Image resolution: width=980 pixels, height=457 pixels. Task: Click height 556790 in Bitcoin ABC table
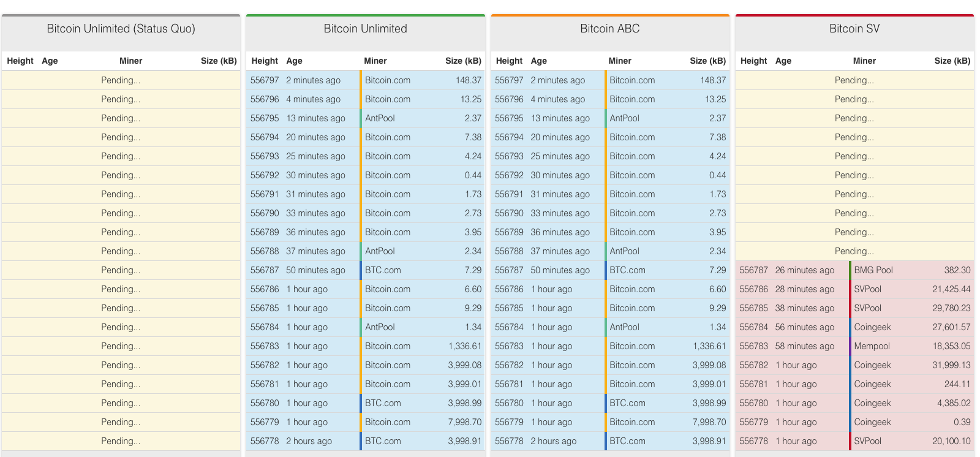coord(509,213)
